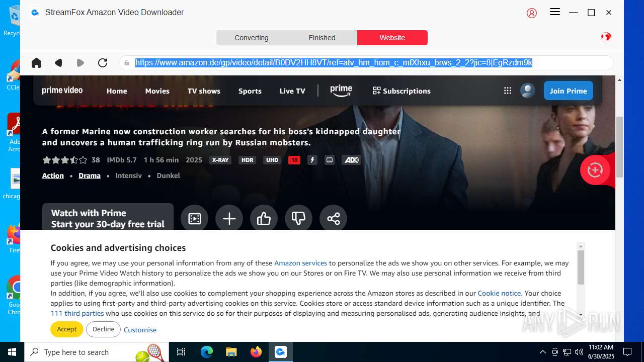The image size is (644, 362).
Task: Play the trailer icon button
Action: (195, 219)
